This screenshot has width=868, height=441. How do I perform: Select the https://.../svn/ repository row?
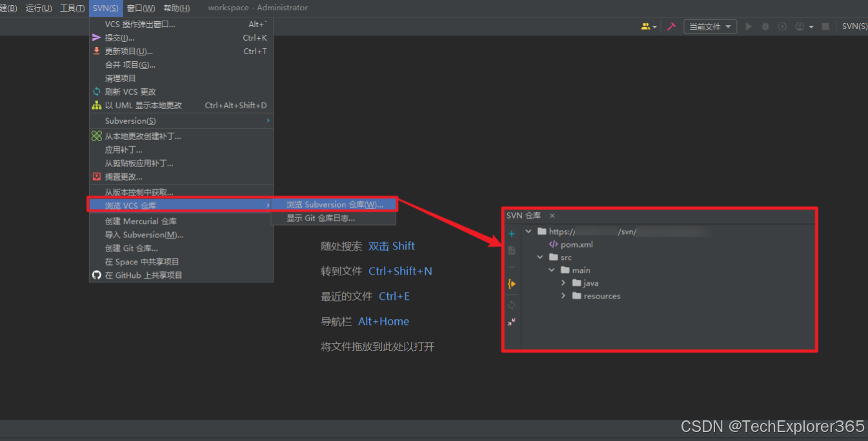tap(623, 231)
